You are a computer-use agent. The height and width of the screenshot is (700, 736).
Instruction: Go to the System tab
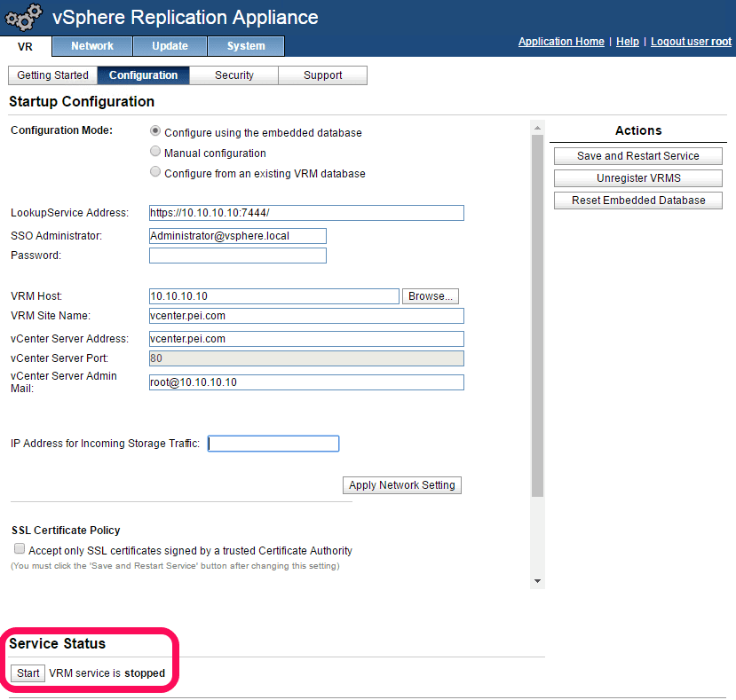click(x=246, y=46)
